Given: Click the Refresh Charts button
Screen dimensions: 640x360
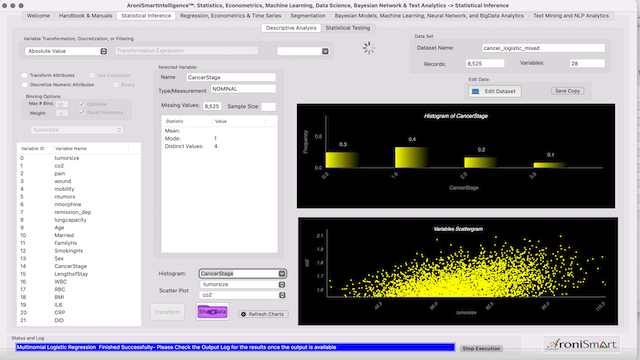Looking at the screenshot, I should pyautogui.click(x=263, y=314).
